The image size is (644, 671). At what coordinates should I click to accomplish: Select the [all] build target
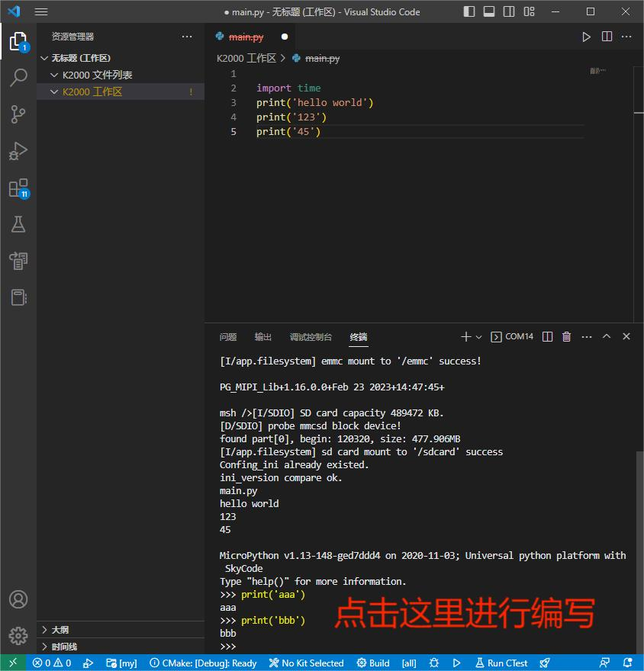pyautogui.click(x=409, y=663)
